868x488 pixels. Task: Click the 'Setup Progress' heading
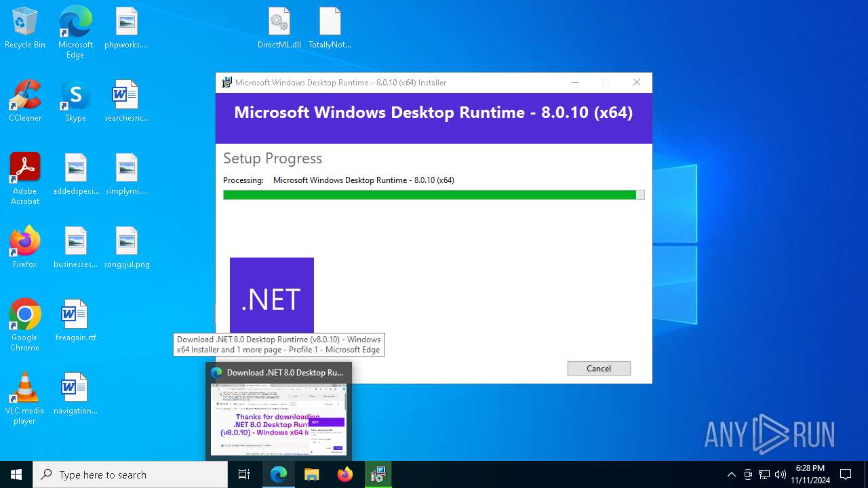(273, 159)
